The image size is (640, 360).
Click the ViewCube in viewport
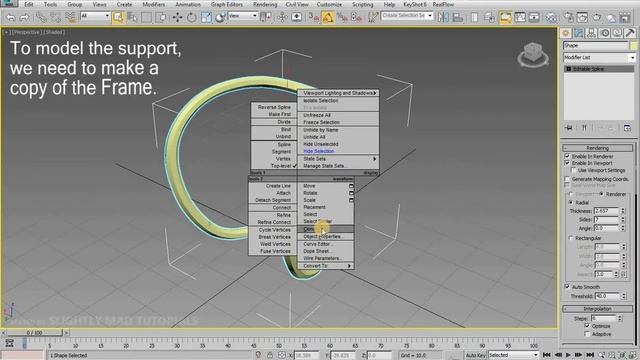pos(533,54)
